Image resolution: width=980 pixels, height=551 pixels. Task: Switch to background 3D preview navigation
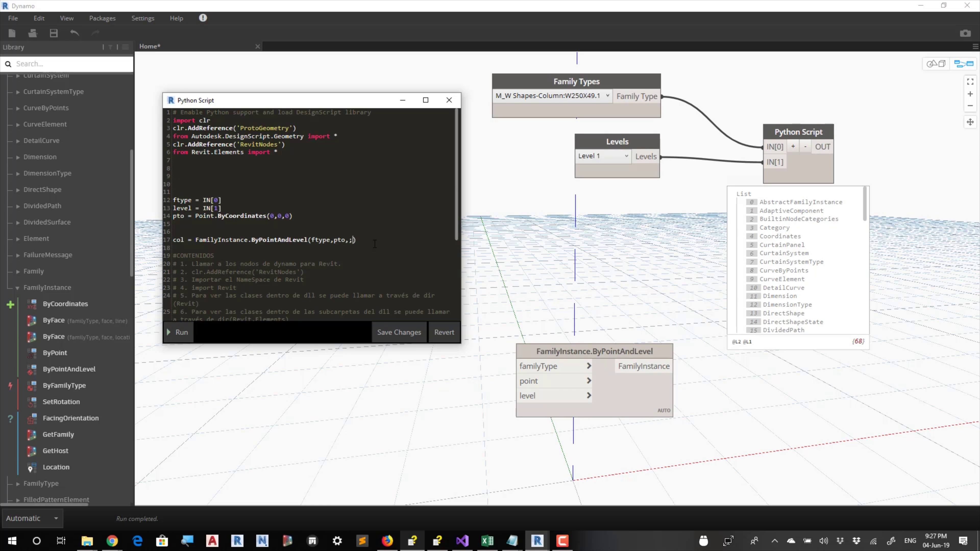(936, 64)
